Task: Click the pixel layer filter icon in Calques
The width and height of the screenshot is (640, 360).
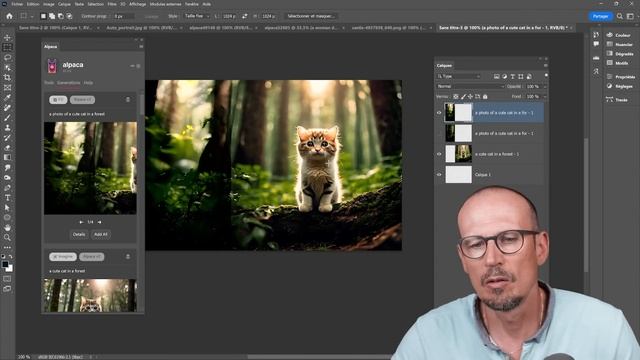Action: [496, 76]
